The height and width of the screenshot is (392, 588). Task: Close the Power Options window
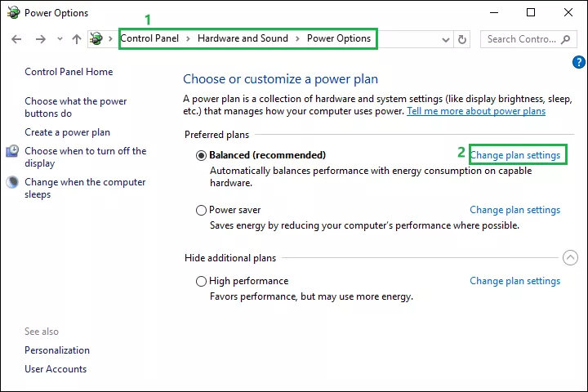[x=568, y=13]
